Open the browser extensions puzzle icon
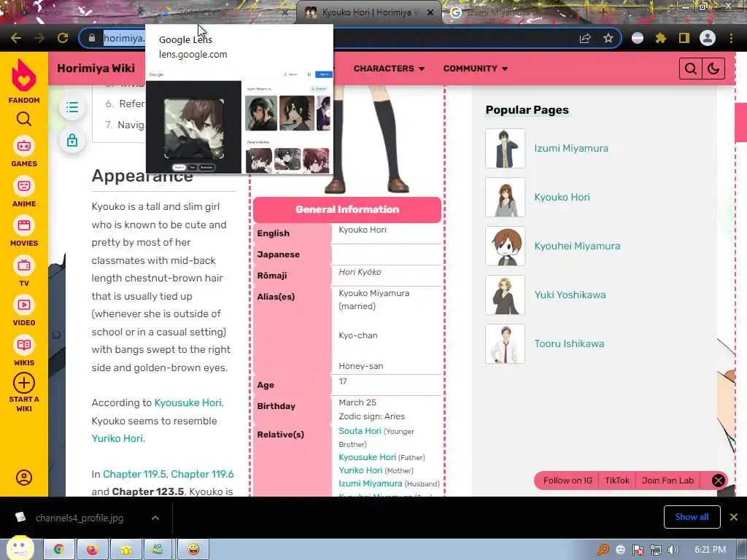This screenshot has height=560, width=747. tap(661, 38)
